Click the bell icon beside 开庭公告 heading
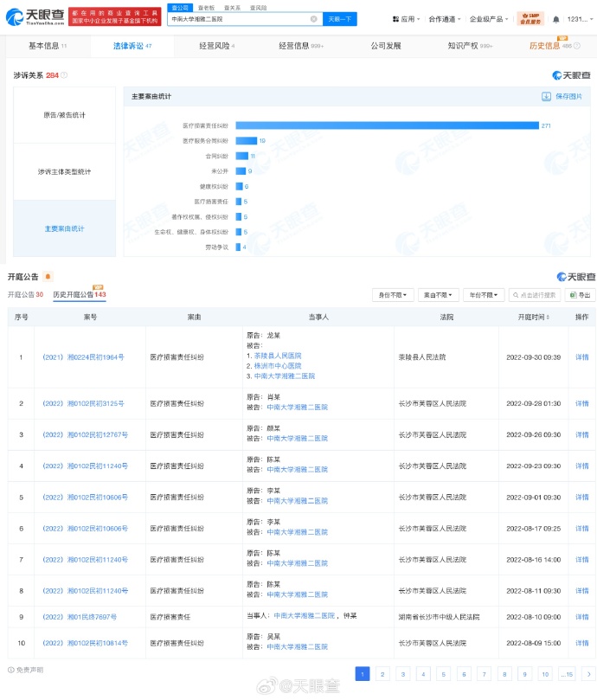The width and height of the screenshot is (597, 700). (x=48, y=277)
